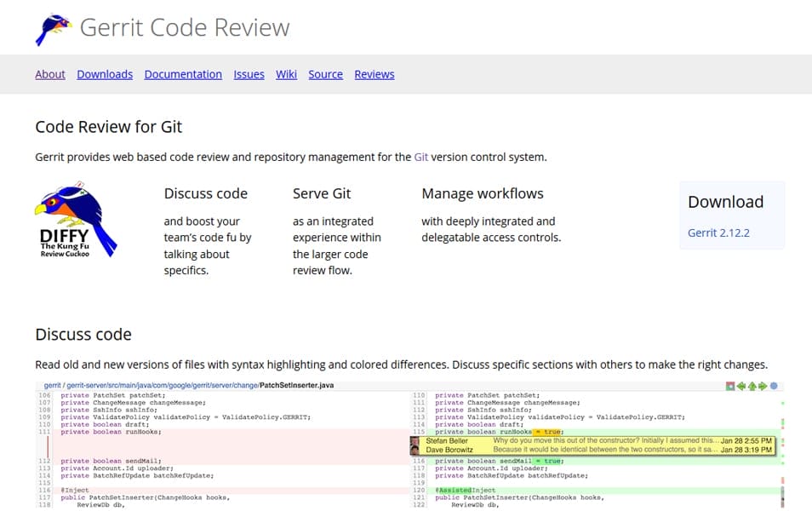Click the blue round preferences icon in diff header

774,386
